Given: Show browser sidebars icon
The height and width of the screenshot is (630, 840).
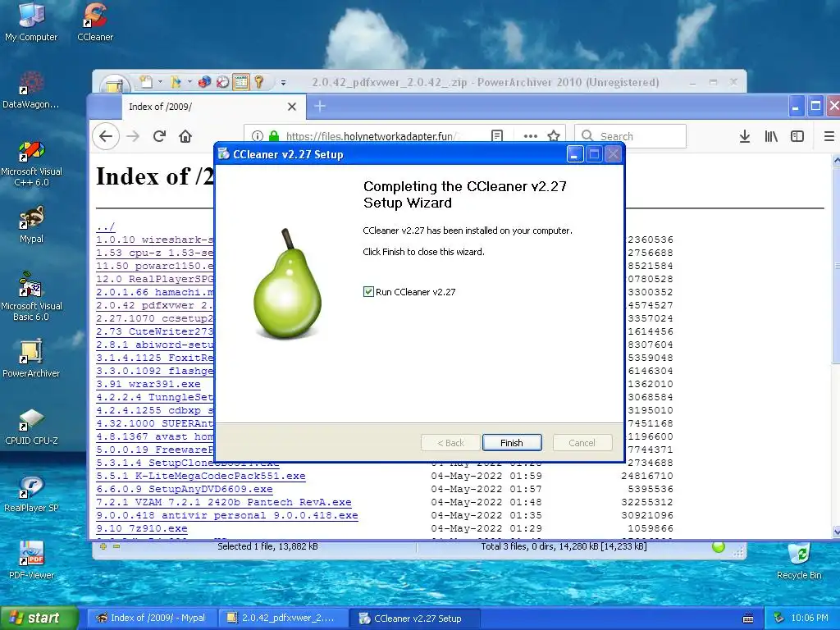Looking at the screenshot, I should (x=797, y=136).
